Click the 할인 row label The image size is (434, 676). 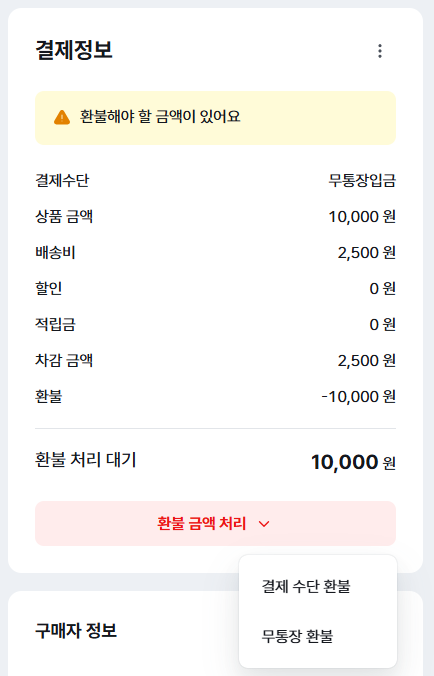click(x=49, y=288)
